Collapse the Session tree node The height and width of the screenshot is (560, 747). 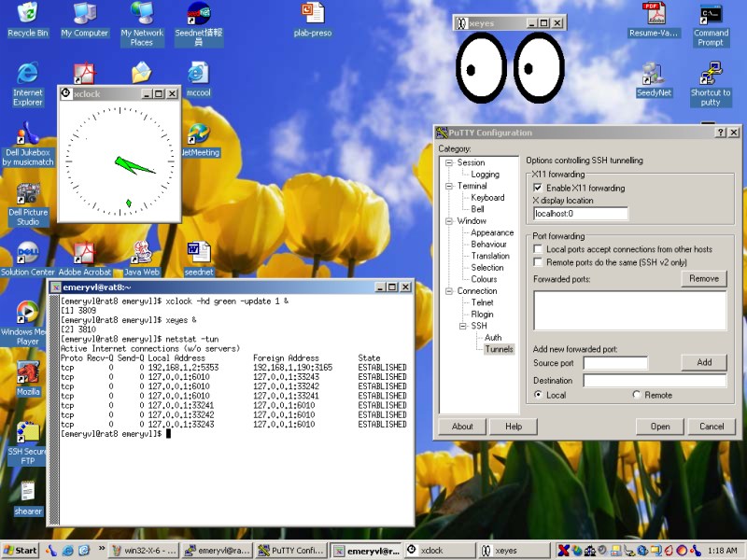pyautogui.click(x=449, y=163)
